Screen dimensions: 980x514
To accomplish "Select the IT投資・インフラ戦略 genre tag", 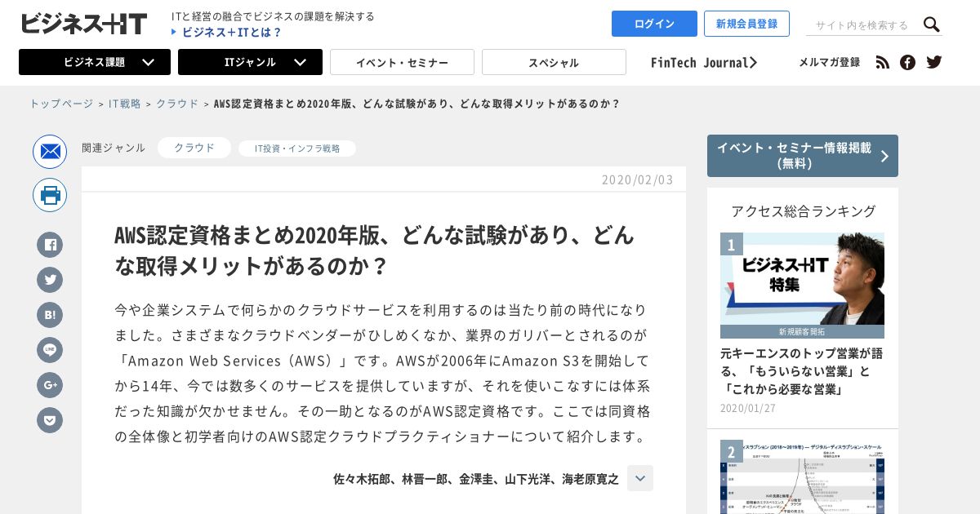I will pyautogui.click(x=297, y=148).
